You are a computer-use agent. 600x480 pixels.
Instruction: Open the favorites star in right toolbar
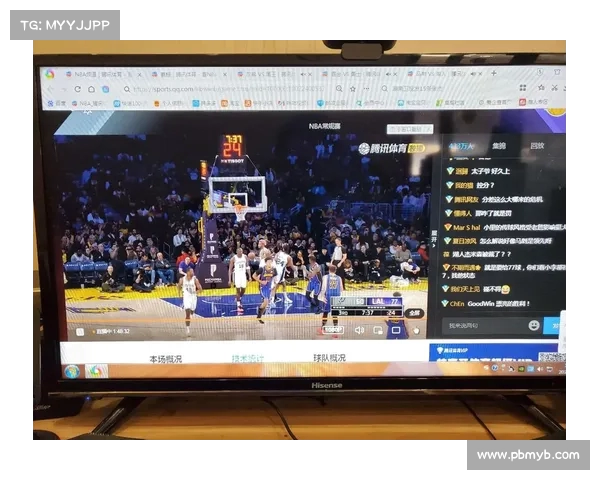pos(541,88)
